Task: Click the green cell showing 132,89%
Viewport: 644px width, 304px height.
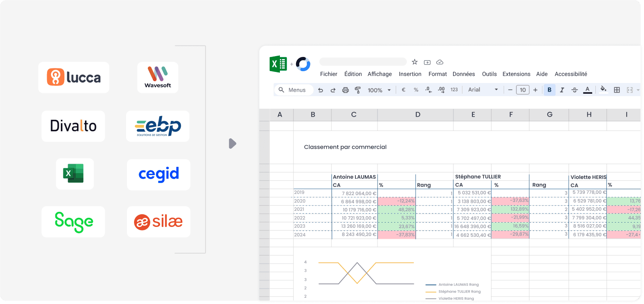Action: pos(510,209)
